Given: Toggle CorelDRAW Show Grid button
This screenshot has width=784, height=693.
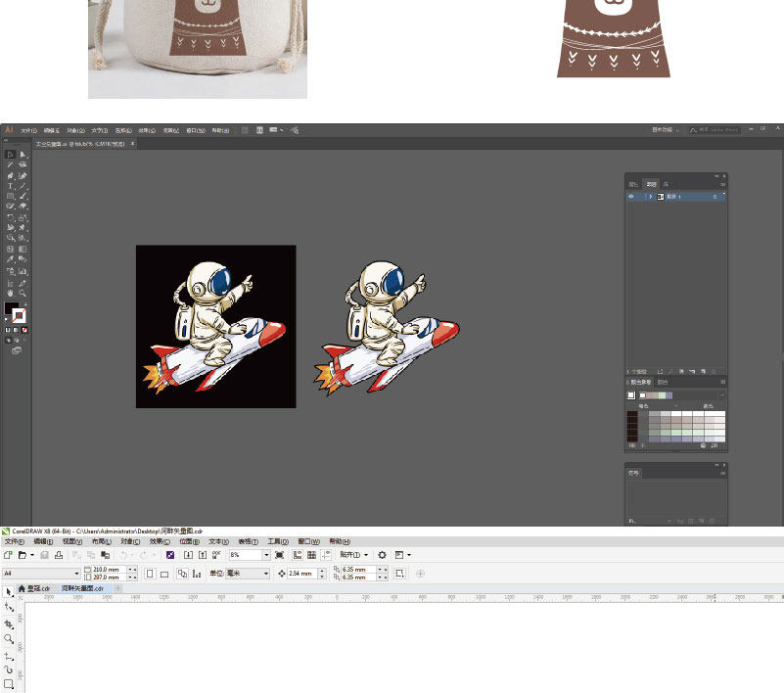Looking at the screenshot, I should coord(311,555).
